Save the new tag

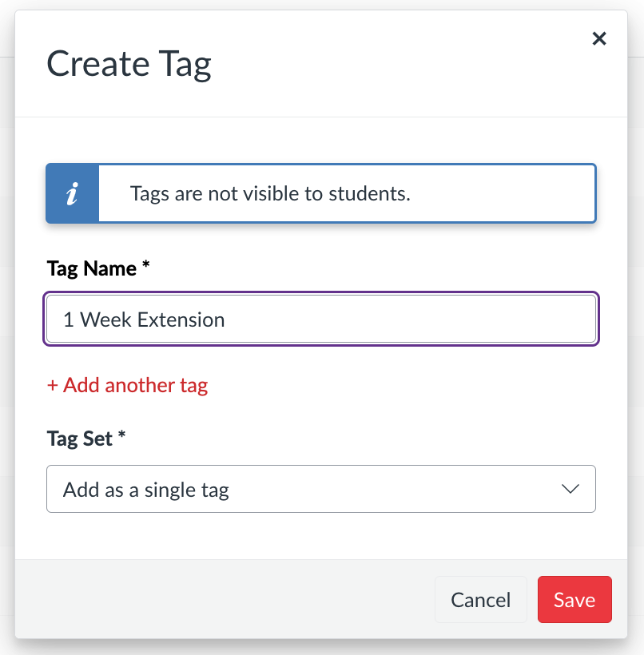coord(574,600)
